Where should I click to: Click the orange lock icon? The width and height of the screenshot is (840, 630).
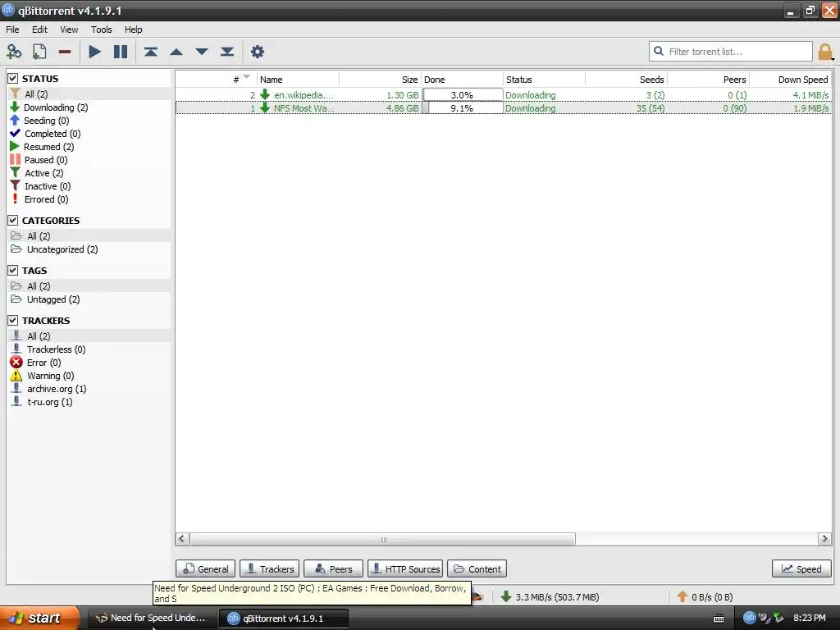click(x=825, y=52)
